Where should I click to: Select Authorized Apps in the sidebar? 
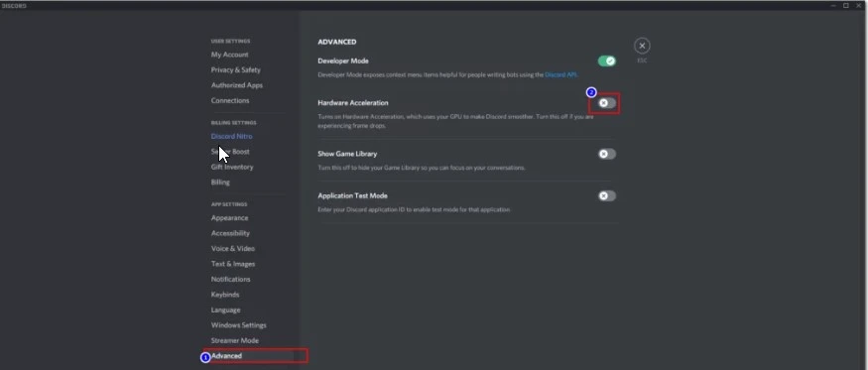[x=237, y=85]
